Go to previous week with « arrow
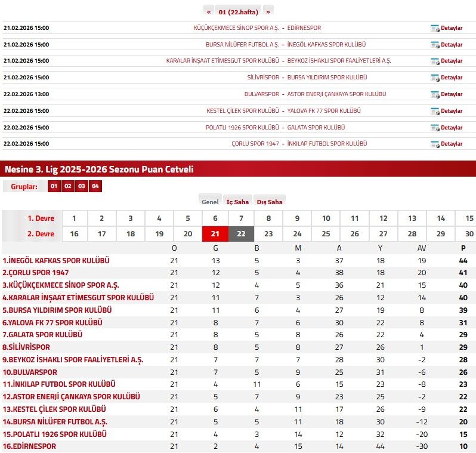Image resolution: width=476 pixels, height=453 pixels. click(209, 11)
